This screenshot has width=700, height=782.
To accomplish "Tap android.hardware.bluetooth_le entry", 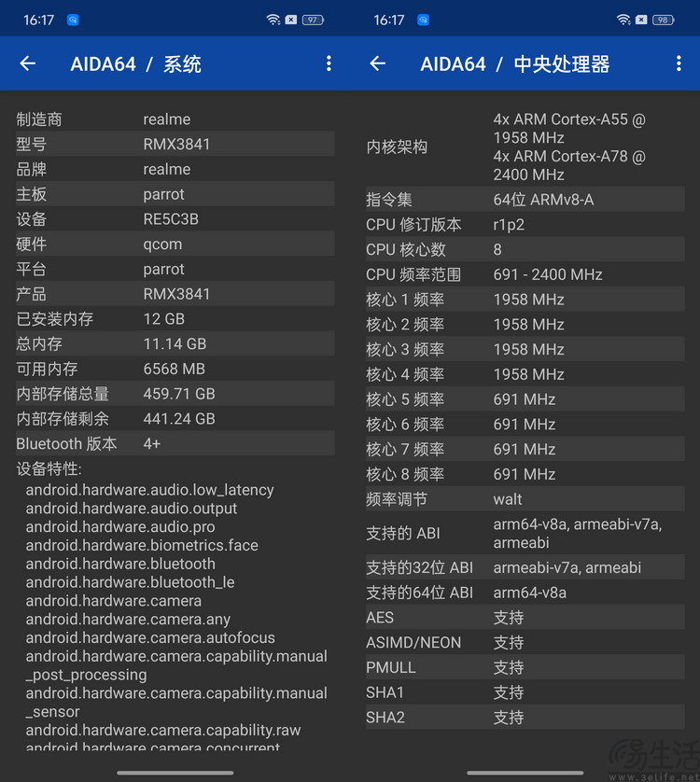I will [130, 582].
